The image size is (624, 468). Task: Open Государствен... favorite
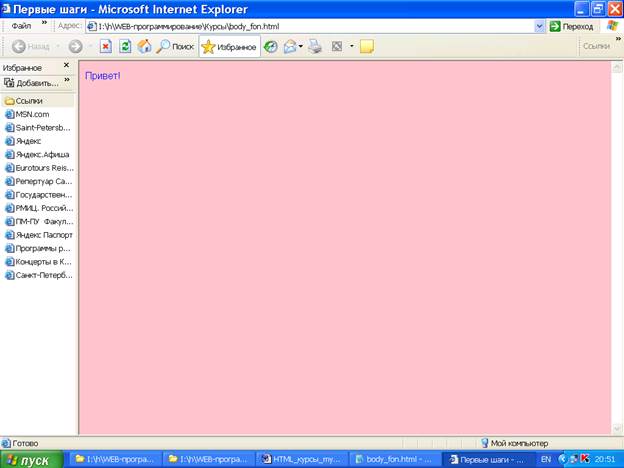39,195
